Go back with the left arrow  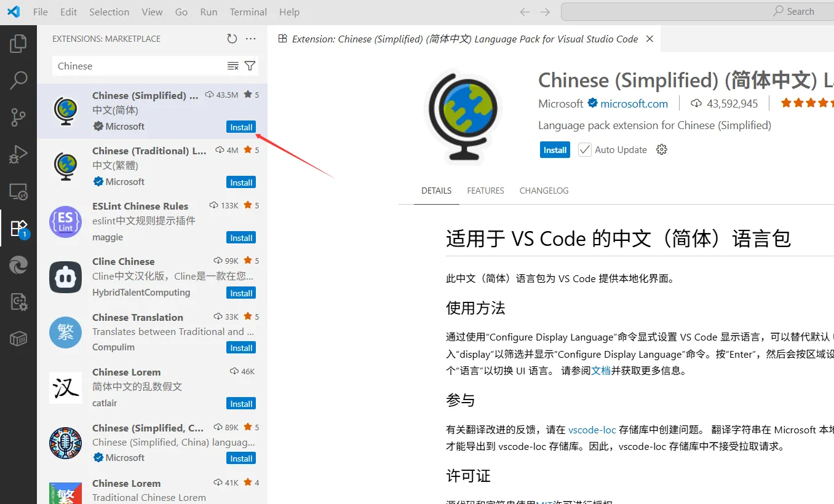pos(525,12)
